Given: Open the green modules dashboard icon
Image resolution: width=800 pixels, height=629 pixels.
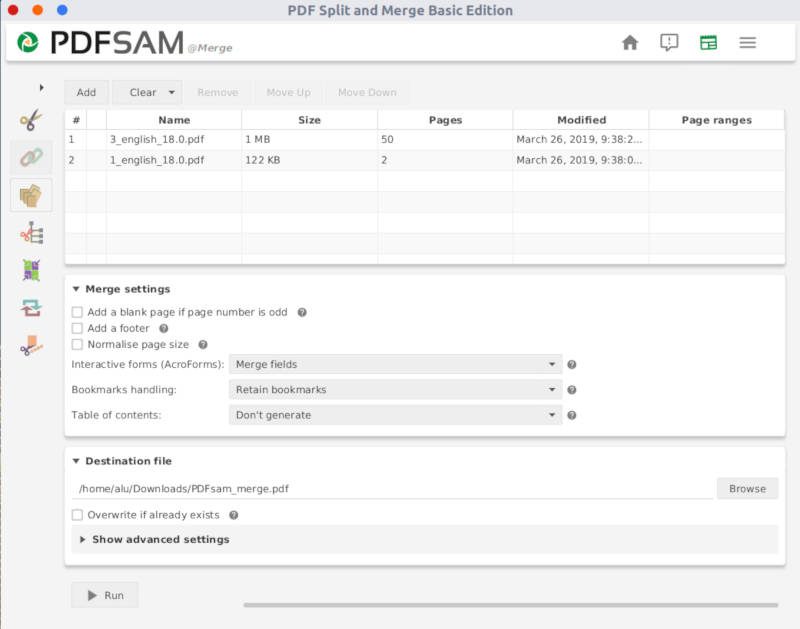Looking at the screenshot, I should [708, 42].
